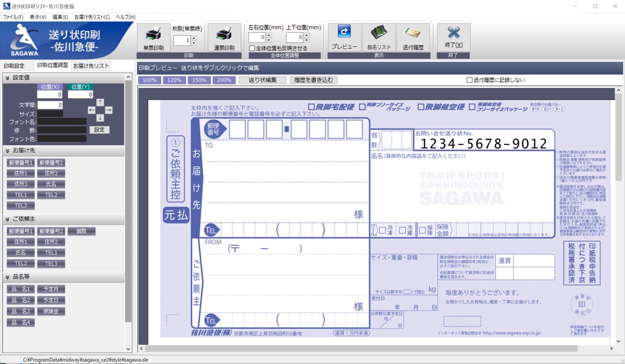Open the プレビュー preview icon

[x=344, y=38]
